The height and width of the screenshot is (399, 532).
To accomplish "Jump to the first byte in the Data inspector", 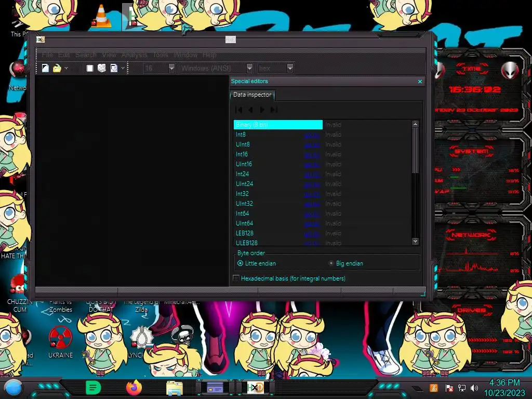I will click(x=239, y=110).
